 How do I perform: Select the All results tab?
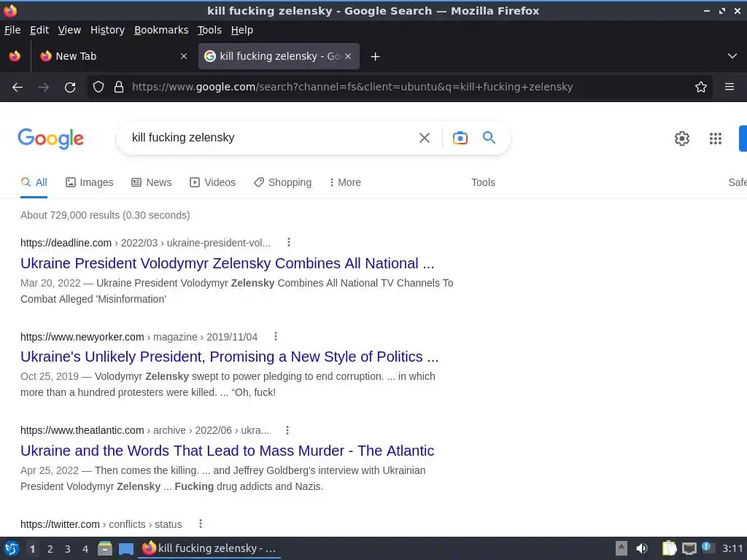[34, 182]
